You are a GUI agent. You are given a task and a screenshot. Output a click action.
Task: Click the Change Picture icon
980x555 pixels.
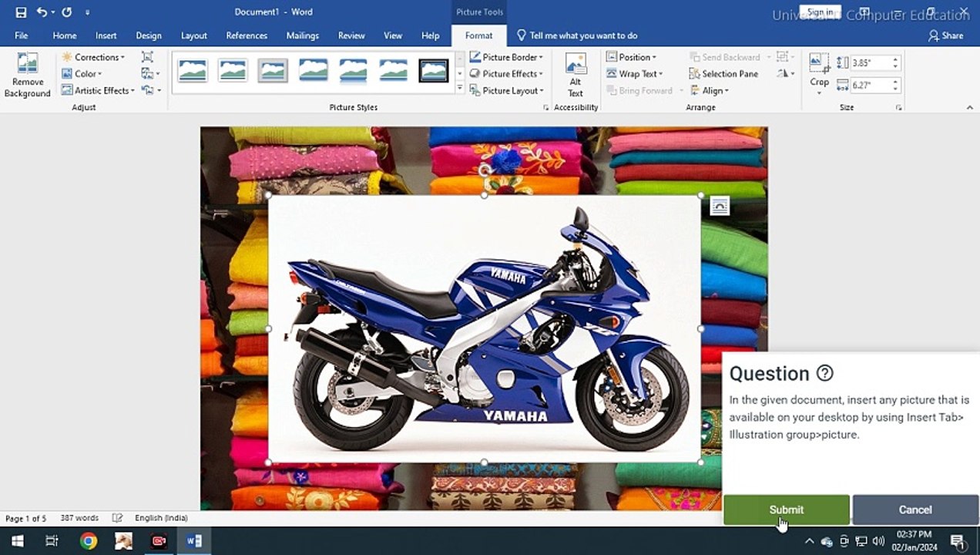pyautogui.click(x=150, y=74)
